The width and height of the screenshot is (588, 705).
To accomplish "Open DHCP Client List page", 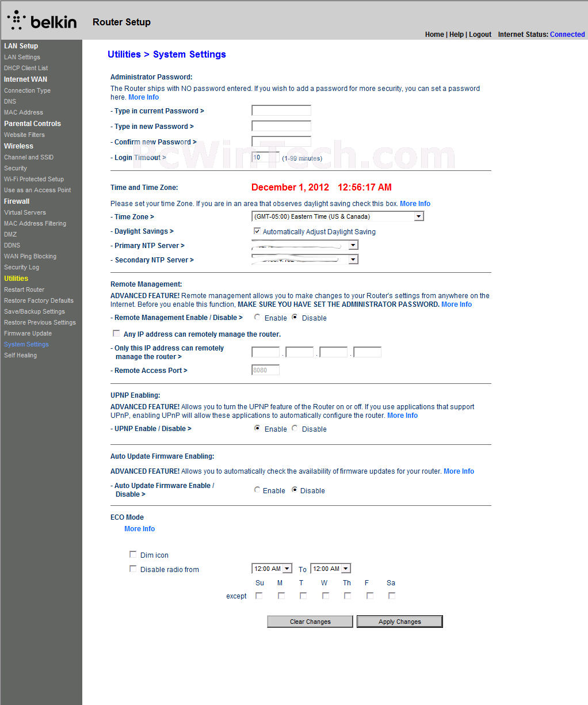I will point(26,68).
